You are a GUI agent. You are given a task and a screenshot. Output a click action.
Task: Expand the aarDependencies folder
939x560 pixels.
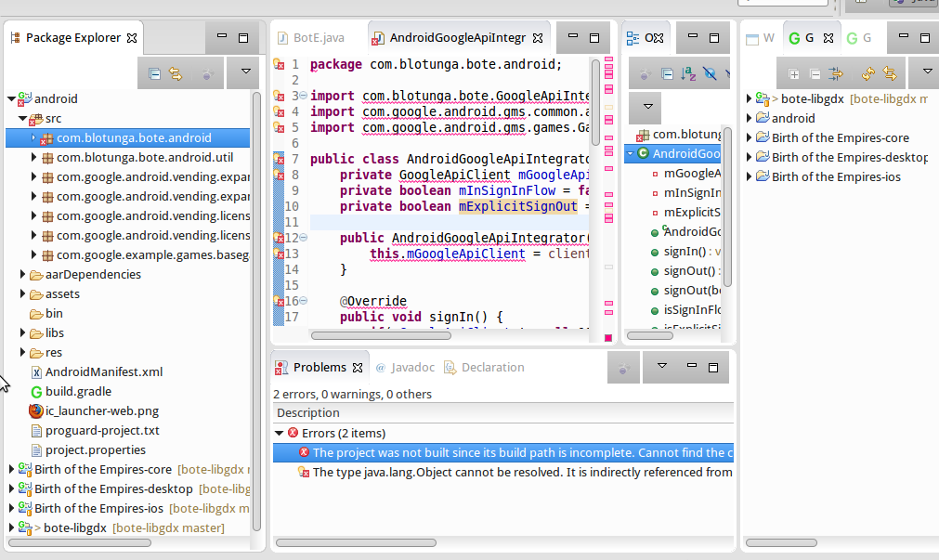(x=23, y=274)
